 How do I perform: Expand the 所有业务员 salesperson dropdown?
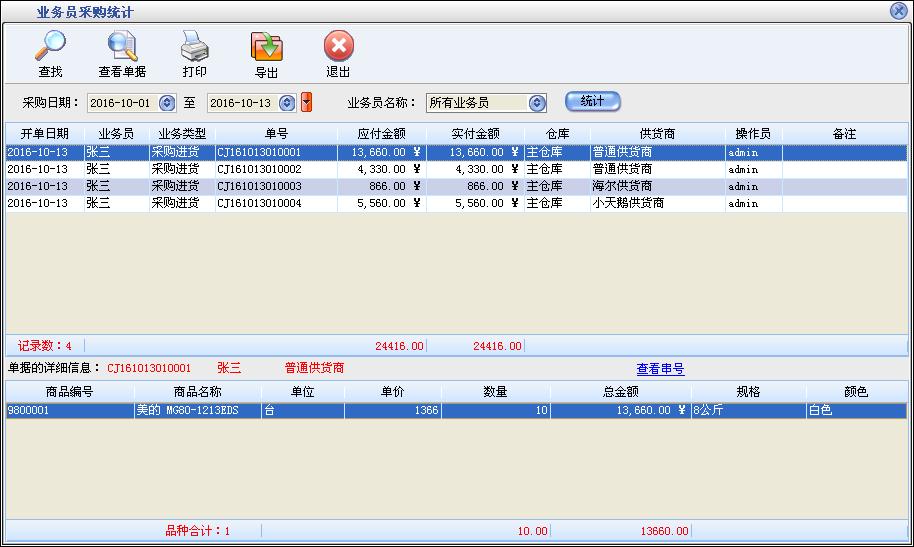click(537, 103)
